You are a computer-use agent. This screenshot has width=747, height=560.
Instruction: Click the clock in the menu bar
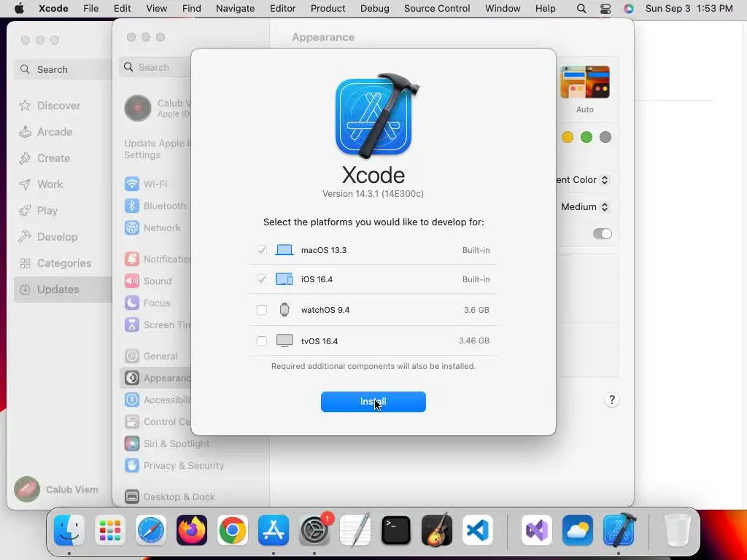click(689, 8)
